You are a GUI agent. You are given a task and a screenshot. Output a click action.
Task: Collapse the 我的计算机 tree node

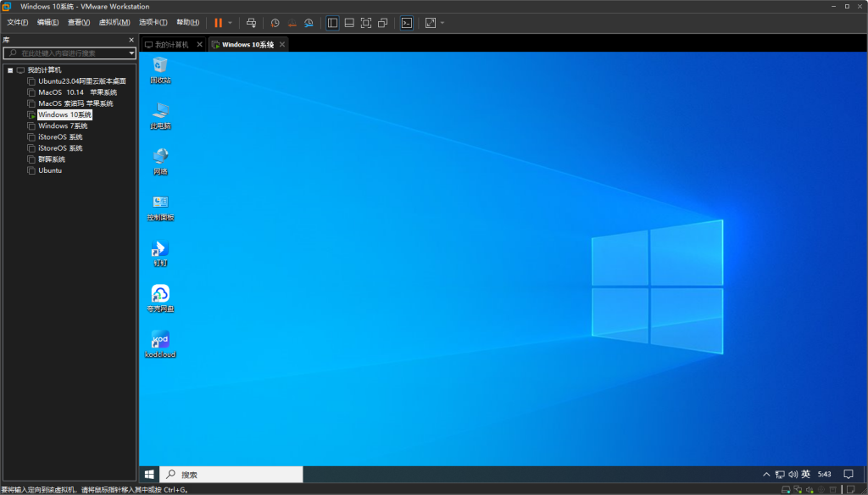pyautogui.click(x=9, y=70)
